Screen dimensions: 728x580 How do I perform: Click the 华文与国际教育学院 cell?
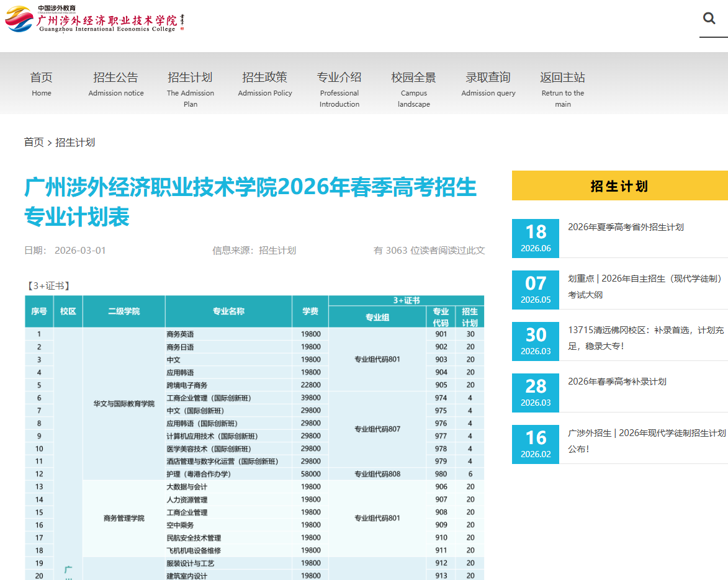pyautogui.click(x=124, y=404)
